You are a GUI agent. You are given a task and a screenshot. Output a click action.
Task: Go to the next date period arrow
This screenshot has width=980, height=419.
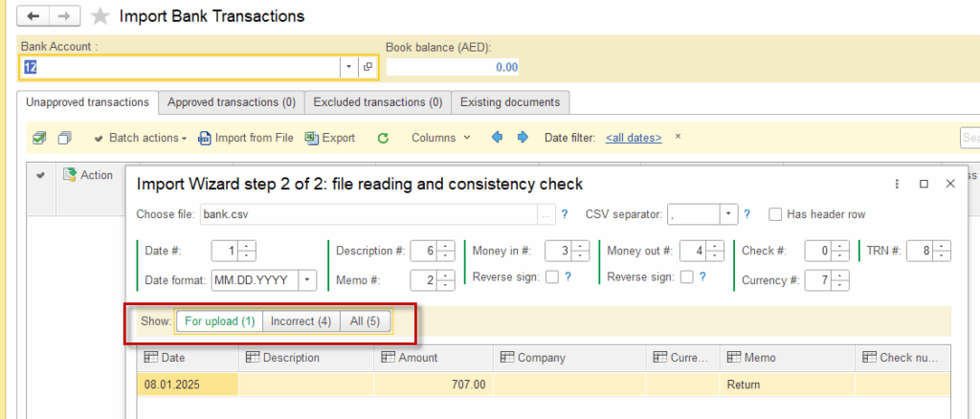click(523, 138)
